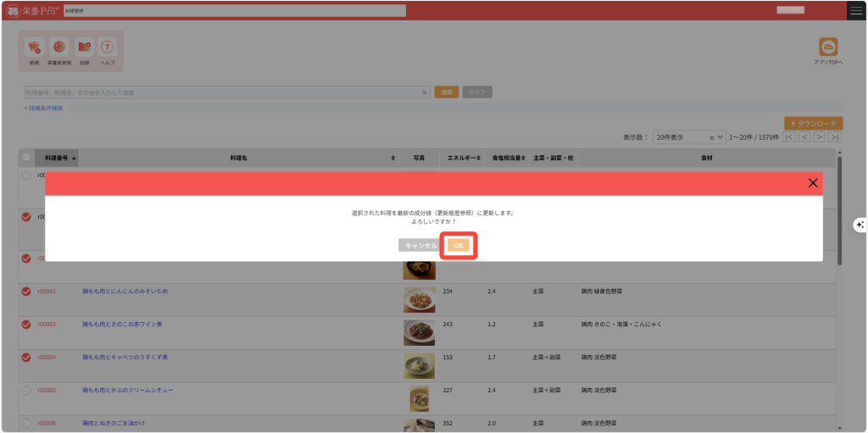This screenshot has height=433, width=868.
Task: Uncheck the r00004 recipe row checkbox
Action: point(26,357)
